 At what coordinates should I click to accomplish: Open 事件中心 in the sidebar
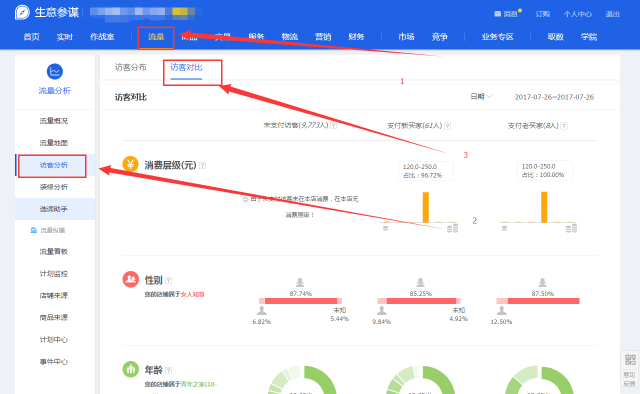tap(54, 362)
